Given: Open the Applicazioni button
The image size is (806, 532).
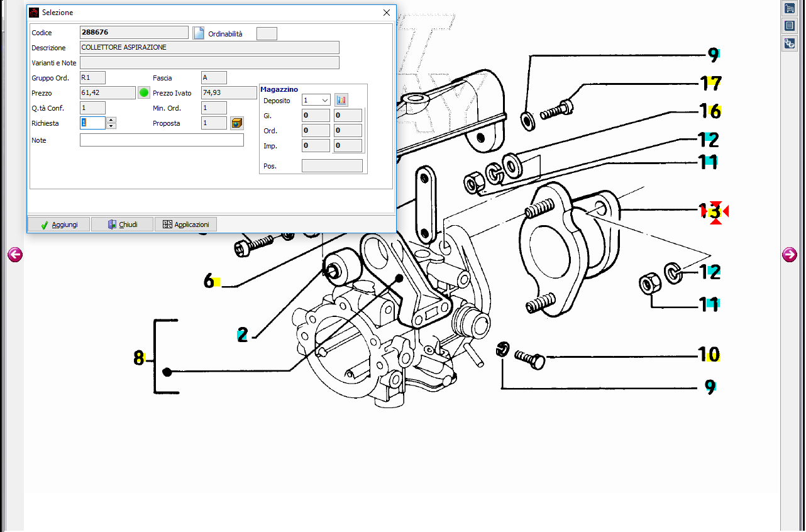Looking at the screenshot, I should (x=185, y=224).
